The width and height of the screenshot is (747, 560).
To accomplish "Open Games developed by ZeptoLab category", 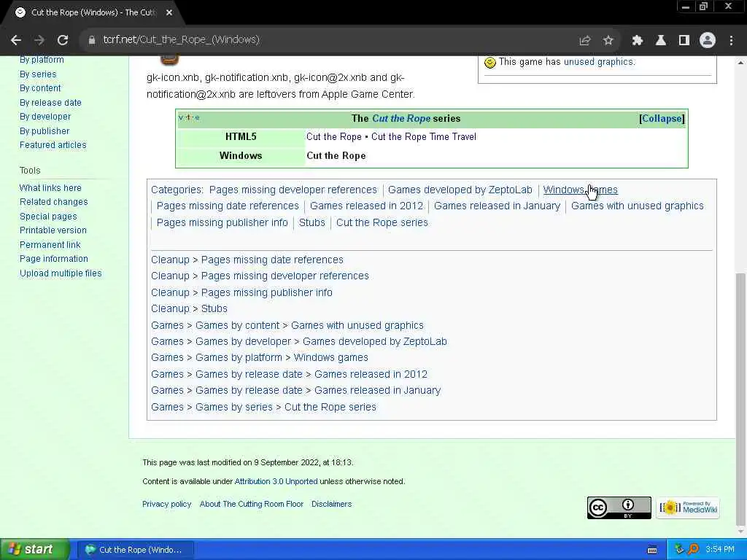I will (460, 190).
